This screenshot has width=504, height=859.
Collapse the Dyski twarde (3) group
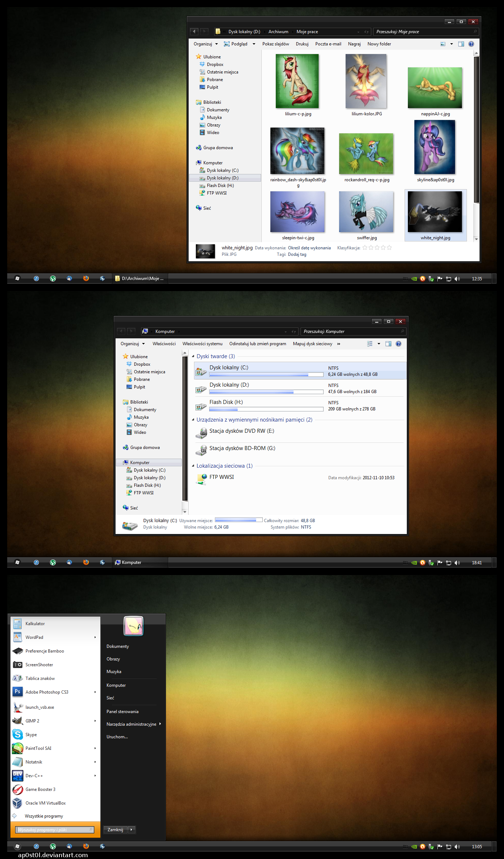coord(193,356)
